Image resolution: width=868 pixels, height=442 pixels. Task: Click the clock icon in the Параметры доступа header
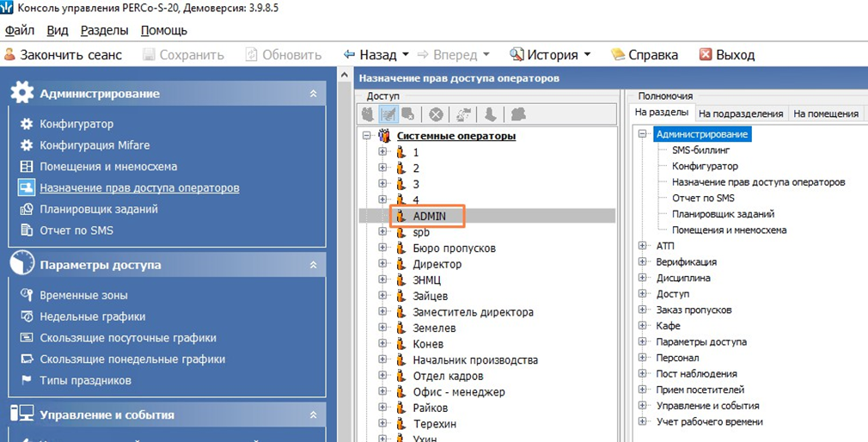point(22,265)
